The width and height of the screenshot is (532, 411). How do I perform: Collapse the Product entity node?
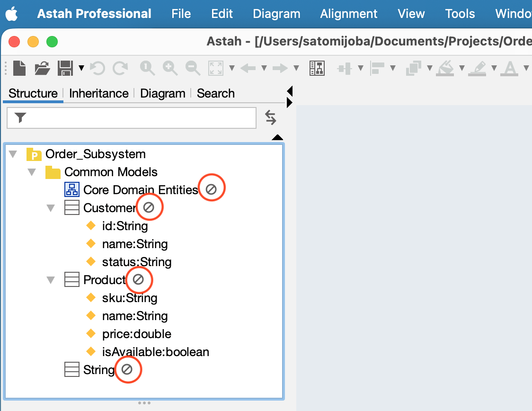(x=51, y=280)
